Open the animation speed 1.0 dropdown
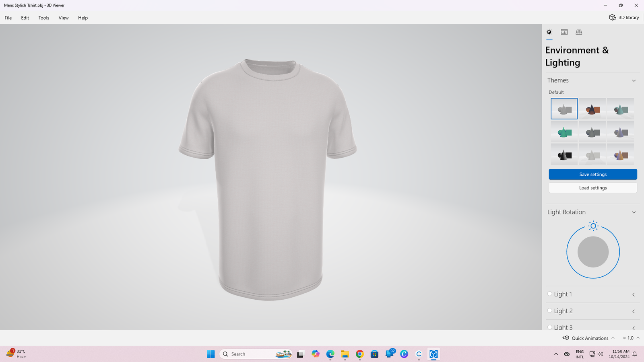The width and height of the screenshot is (644, 362). 631,338
